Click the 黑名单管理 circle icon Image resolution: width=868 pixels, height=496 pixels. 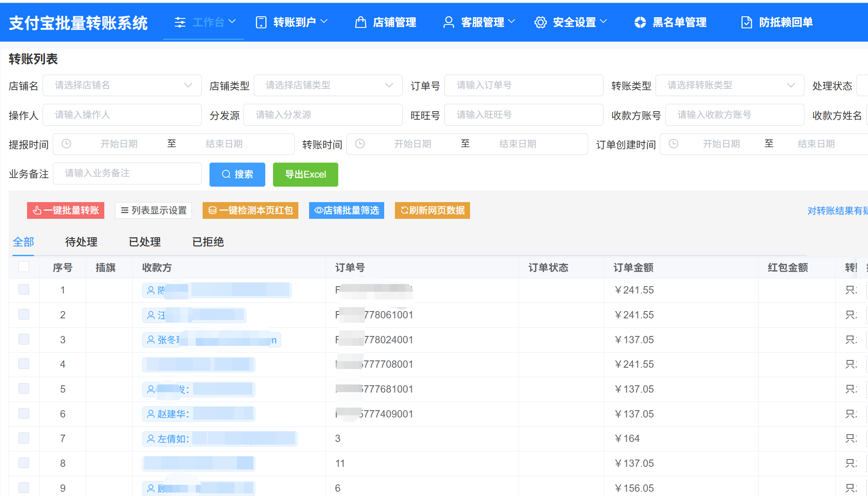point(640,22)
